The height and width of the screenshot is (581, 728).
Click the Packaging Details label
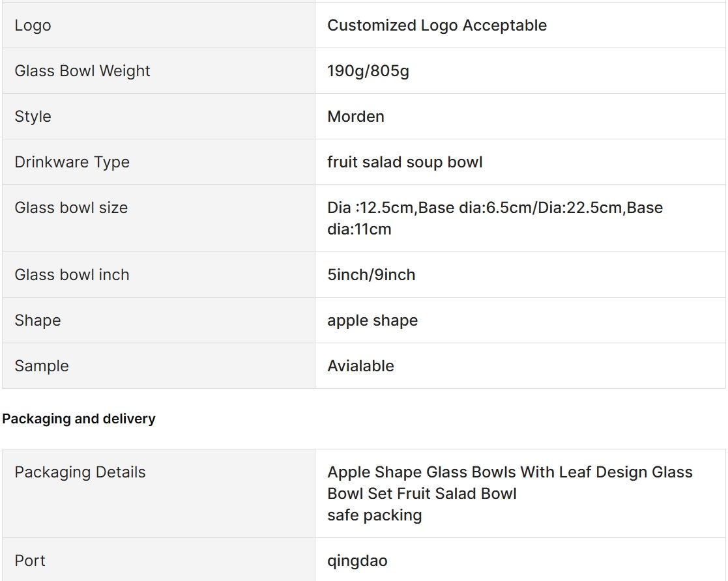[80, 472]
